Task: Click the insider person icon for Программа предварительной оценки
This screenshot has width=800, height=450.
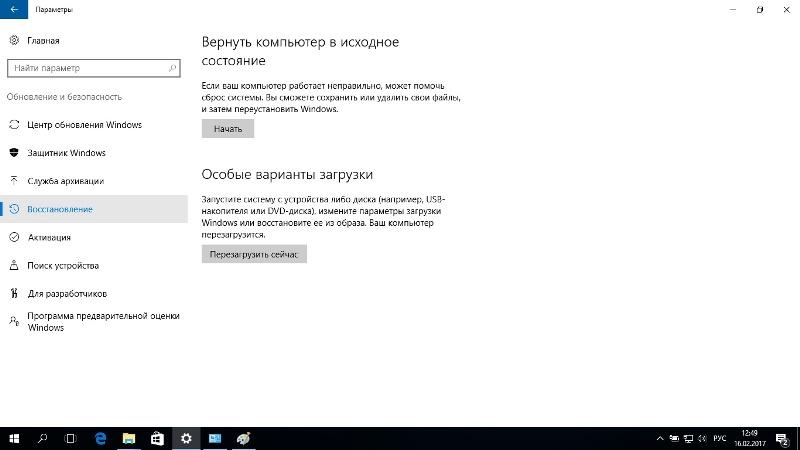Action: pos(14,321)
